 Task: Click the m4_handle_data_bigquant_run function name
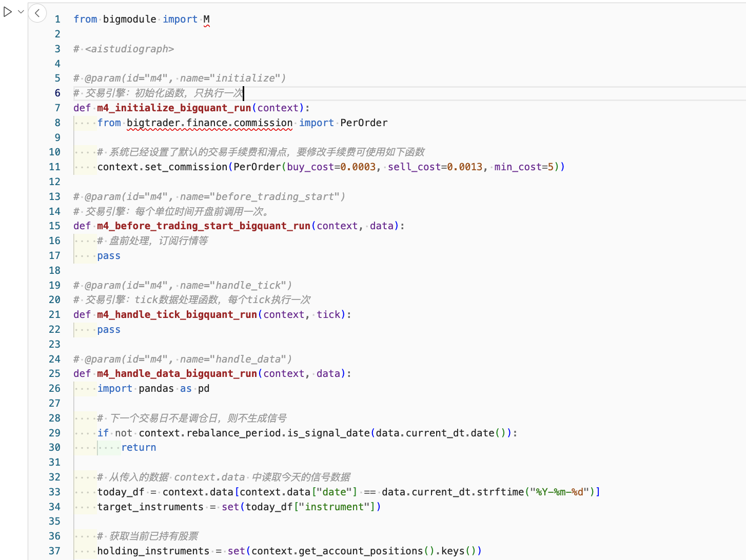click(177, 373)
